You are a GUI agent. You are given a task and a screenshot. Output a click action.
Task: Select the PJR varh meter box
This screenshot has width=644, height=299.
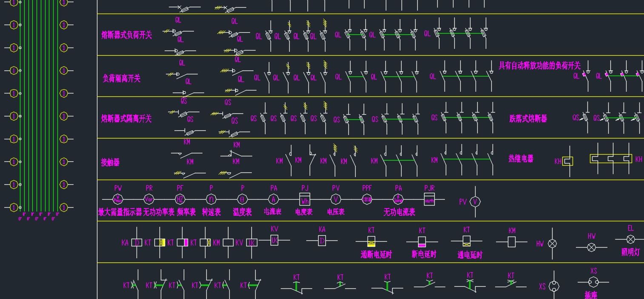click(x=429, y=199)
